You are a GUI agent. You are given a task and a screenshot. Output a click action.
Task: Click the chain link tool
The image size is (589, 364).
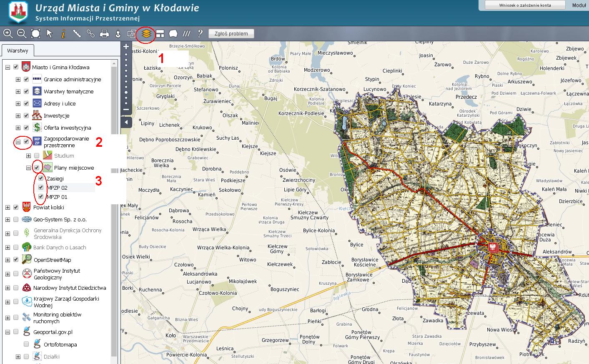(90, 34)
